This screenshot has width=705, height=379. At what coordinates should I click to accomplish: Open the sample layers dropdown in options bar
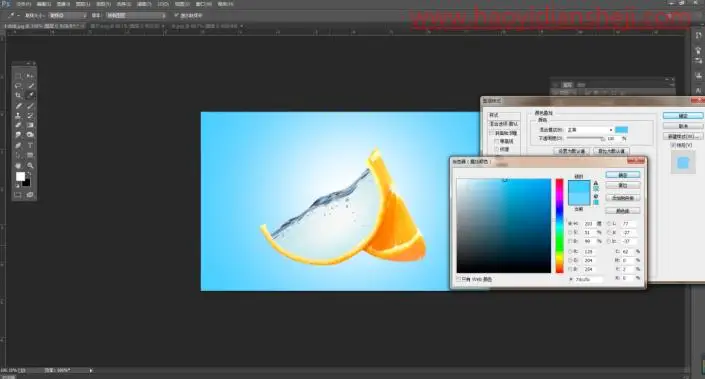coord(136,15)
